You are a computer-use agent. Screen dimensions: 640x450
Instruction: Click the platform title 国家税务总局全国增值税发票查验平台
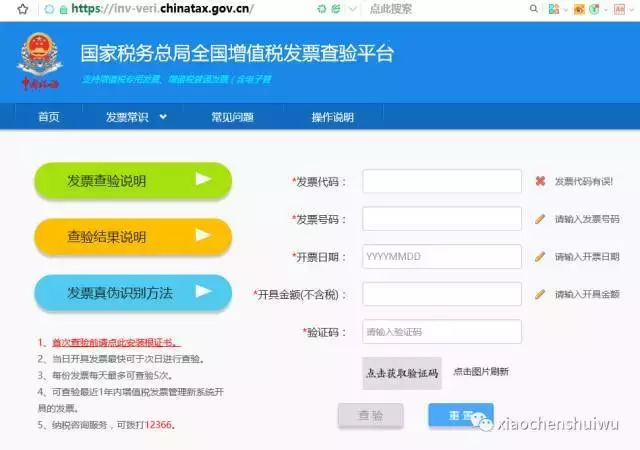237,53
